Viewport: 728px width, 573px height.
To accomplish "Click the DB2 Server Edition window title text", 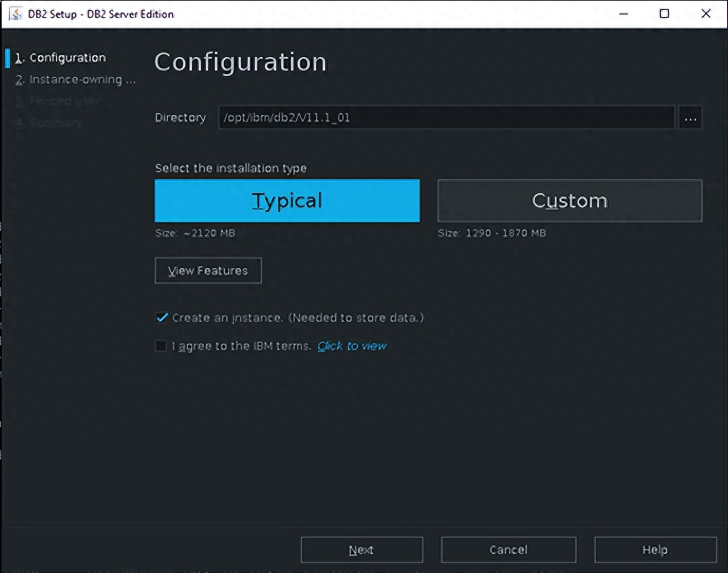I will point(101,14).
